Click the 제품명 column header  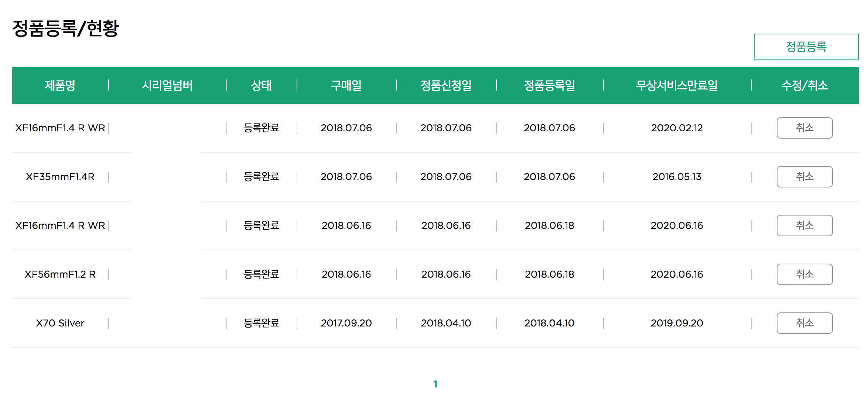[60, 85]
